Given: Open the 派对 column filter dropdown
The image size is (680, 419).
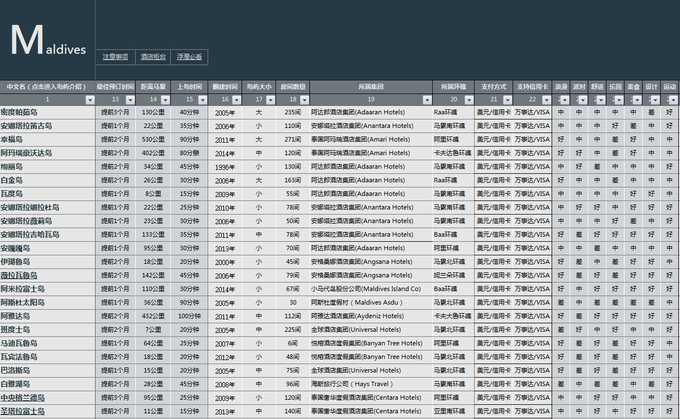Looking at the screenshot, I should click(x=582, y=100).
